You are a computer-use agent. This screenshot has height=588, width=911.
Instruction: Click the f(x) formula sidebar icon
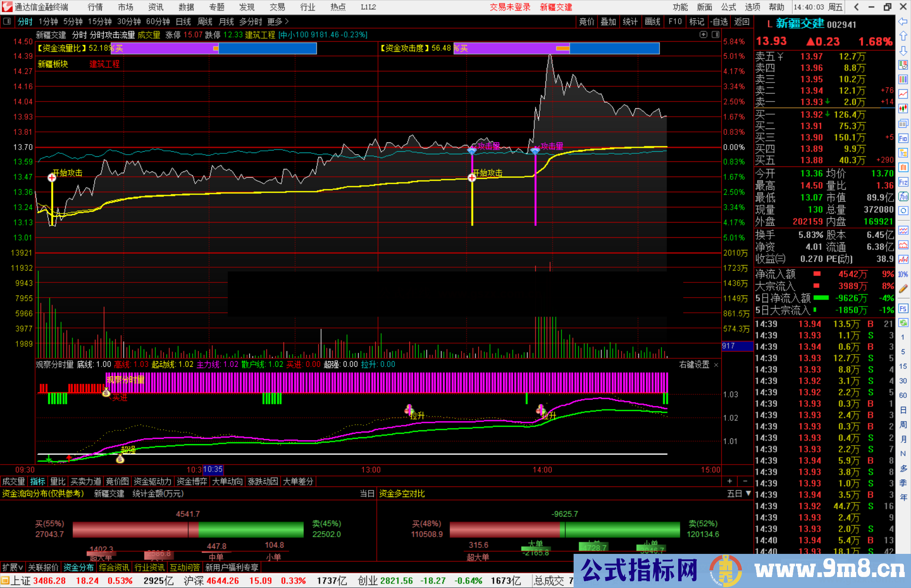point(903,197)
